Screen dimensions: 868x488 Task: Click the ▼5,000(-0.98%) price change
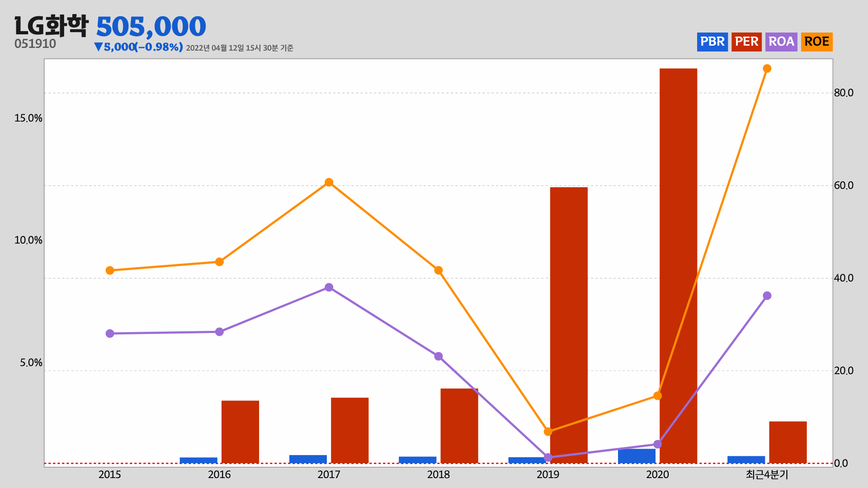coord(138,47)
